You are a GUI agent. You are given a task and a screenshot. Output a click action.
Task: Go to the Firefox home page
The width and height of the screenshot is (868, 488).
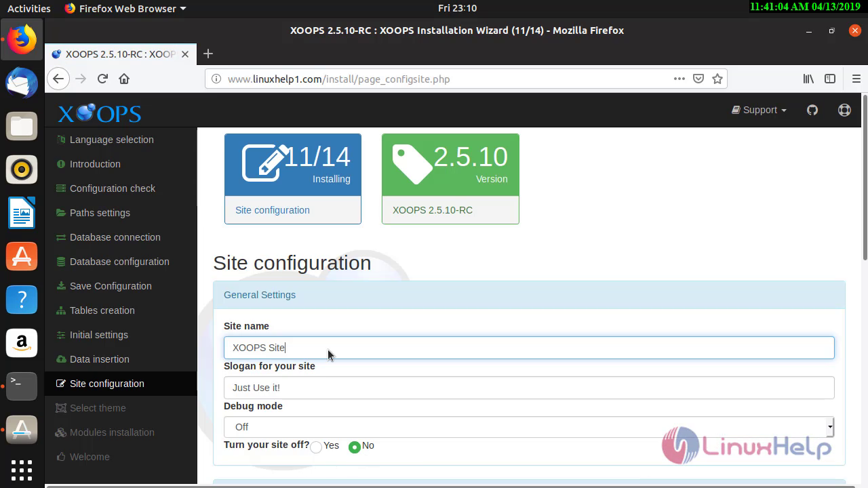pos(124,79)
